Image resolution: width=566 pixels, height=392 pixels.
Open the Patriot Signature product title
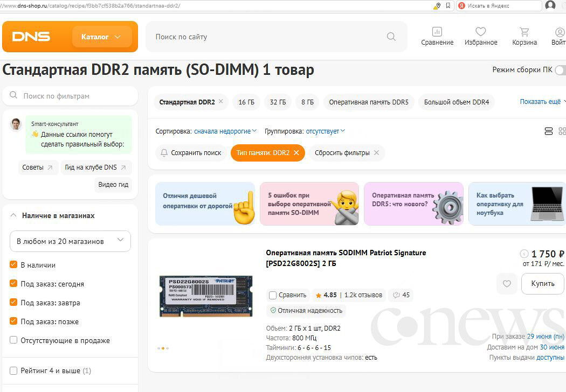click(346, 258)
